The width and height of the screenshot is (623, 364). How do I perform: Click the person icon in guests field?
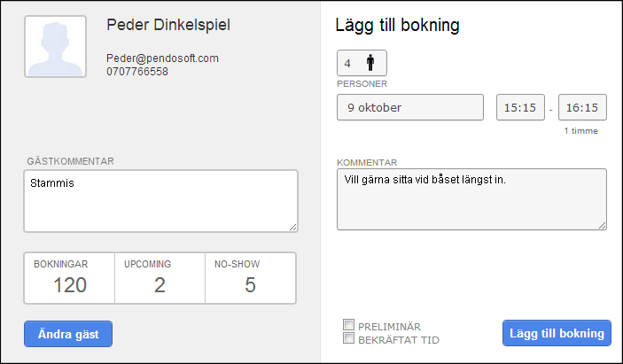(370, 63)
